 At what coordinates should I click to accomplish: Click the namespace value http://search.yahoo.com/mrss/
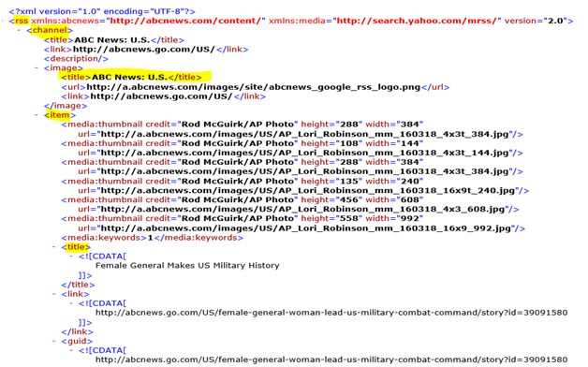pos(417,21)
